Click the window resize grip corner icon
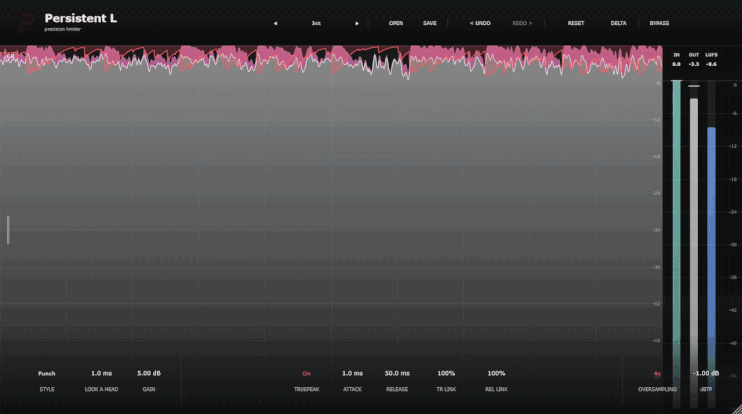Image resolution: width=742 pixels, height=414 pixels. tap(737, 409)
